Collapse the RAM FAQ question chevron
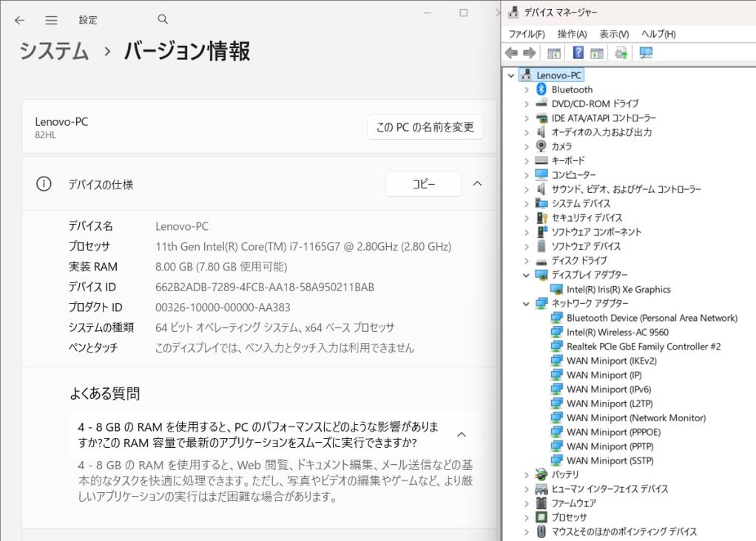This screenshot has height=541, width=756. pyautogui.click(x=462, y=435)
